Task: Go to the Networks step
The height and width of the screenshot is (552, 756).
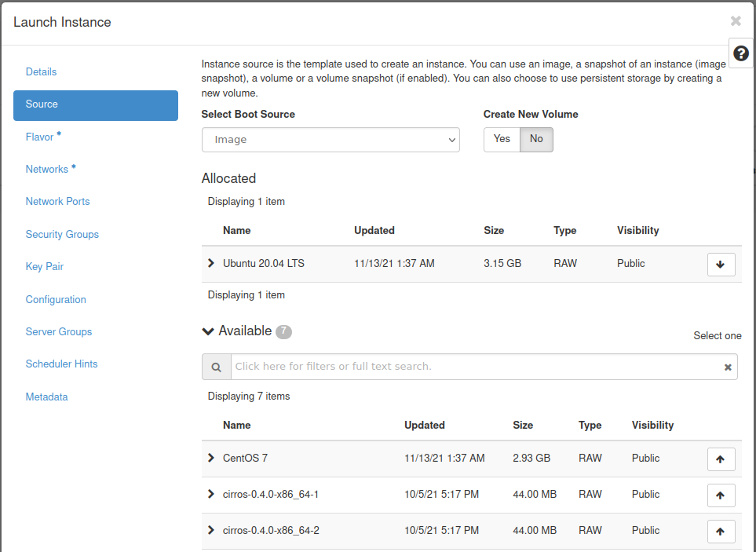Action: (x=47, y=169)
